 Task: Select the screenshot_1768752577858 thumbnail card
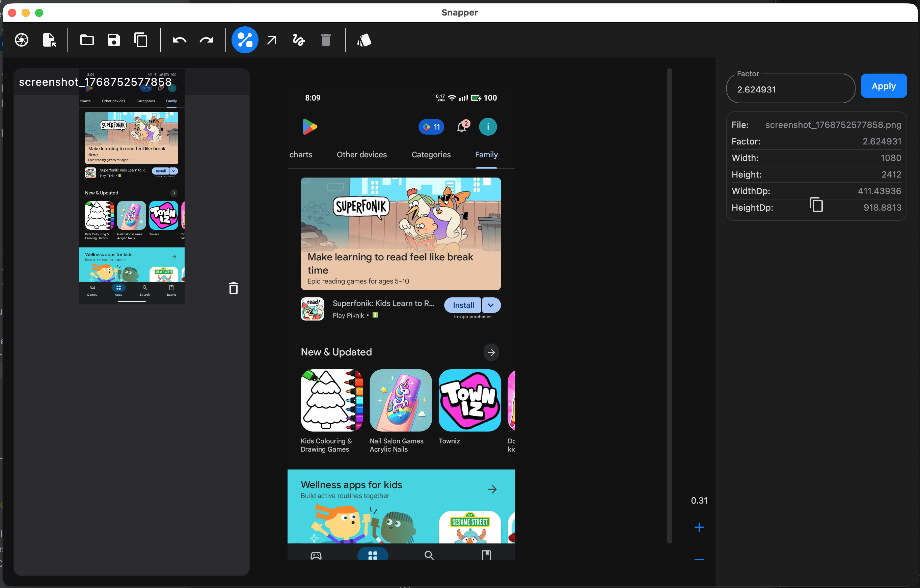(x=131, y=322)
